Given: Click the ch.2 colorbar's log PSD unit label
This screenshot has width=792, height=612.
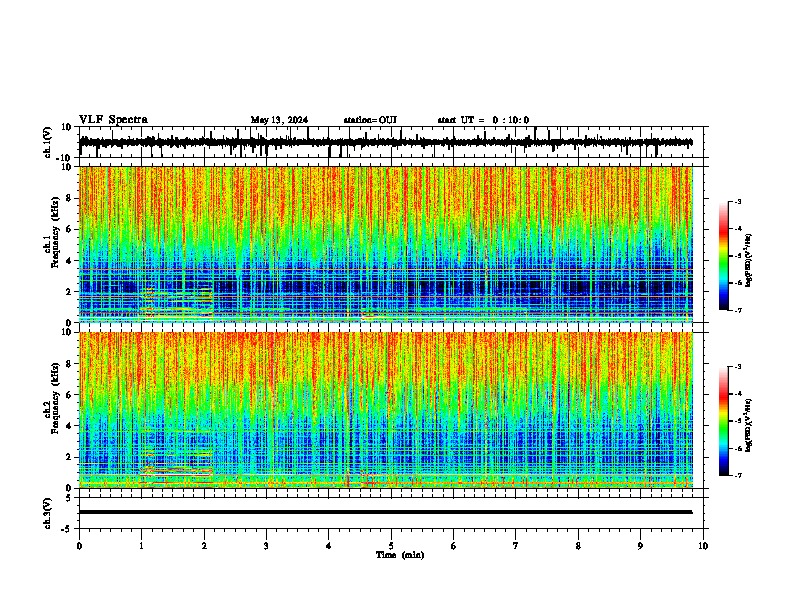Looking at the screenshot, I should point(749,425).
